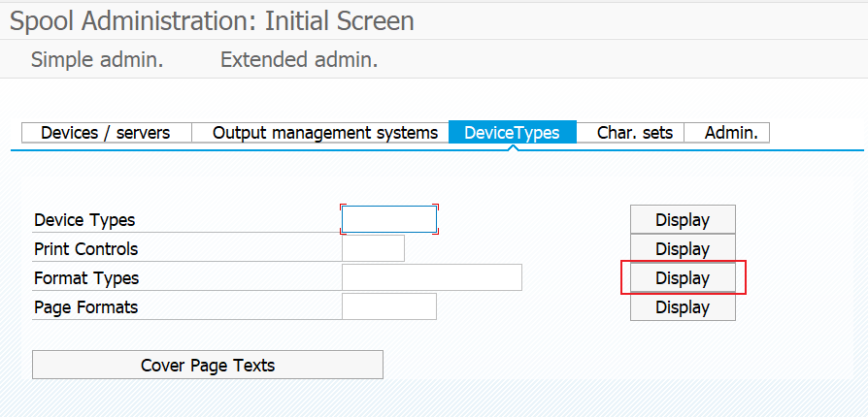
Task: Focus the Format Types input field
Action: coord(432,277)
